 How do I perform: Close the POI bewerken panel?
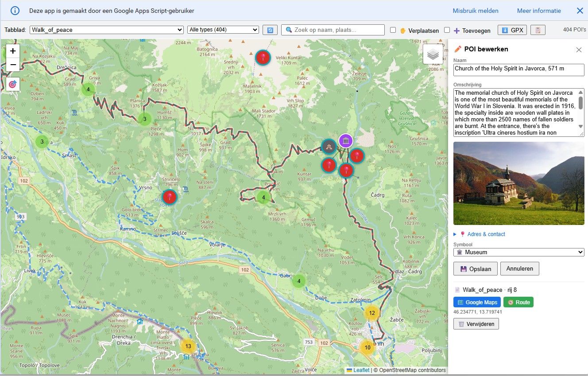click(x=579, y=50)
